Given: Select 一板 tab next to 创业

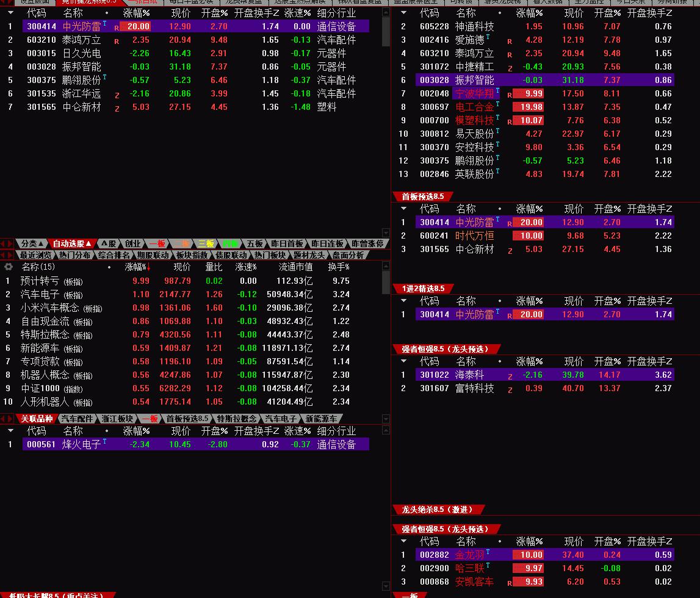Looking at the screenshot, I should tap(157, 243).
